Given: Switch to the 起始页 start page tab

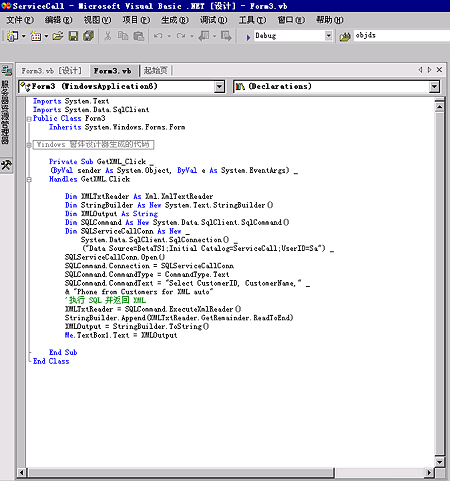Looking at the screenshot, I should point(155,70).
